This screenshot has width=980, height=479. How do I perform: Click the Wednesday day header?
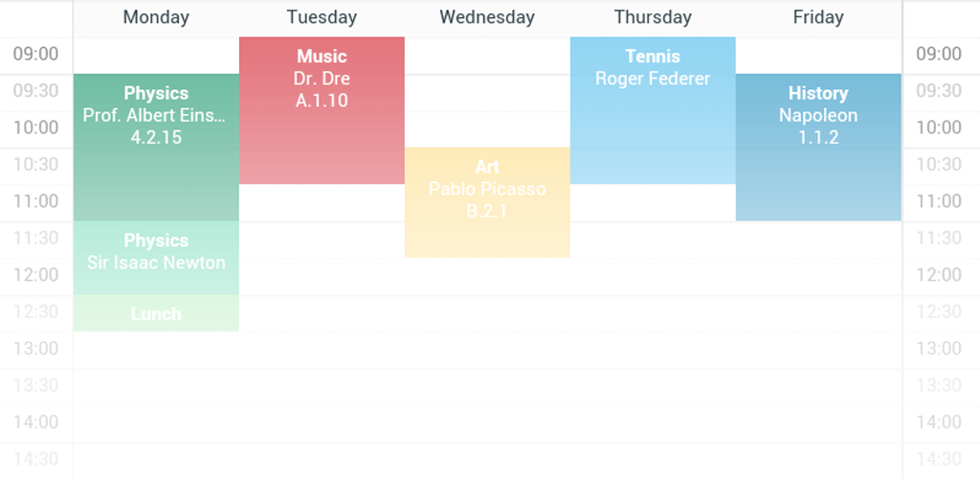(487, 17)
